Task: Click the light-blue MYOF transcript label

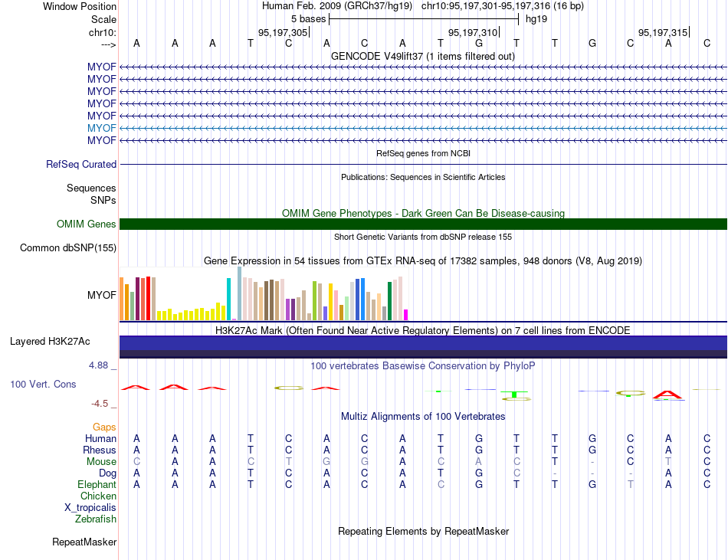Action: point(102,128)
